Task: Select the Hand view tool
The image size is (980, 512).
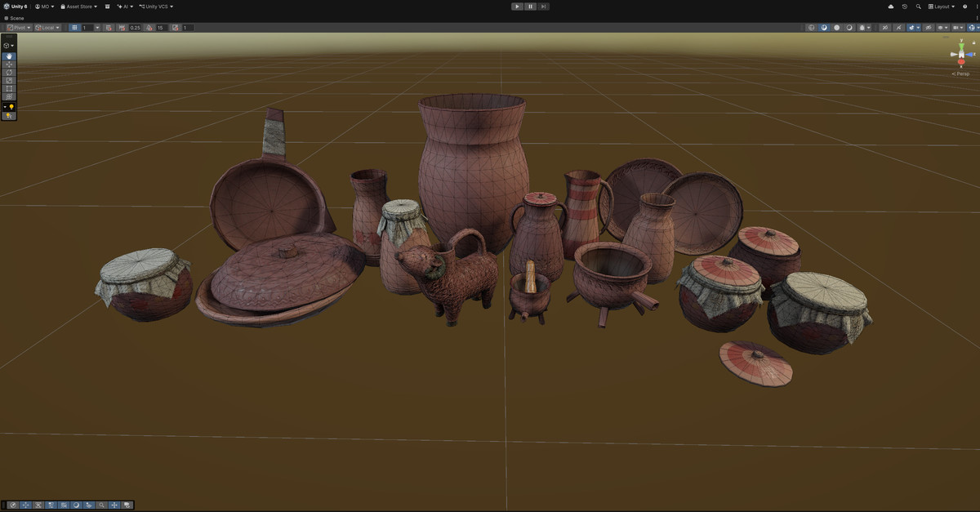Action: tap(9, 56)
